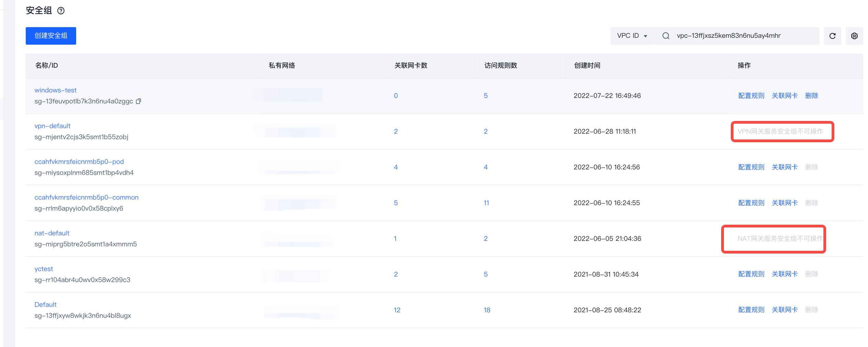Delete the windows-test security group

pos(812,96)
